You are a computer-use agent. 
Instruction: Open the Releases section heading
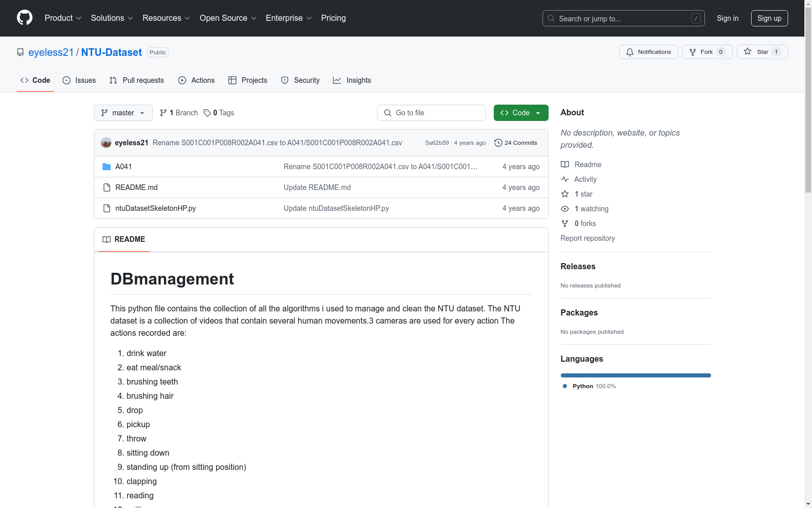point(578,266)
